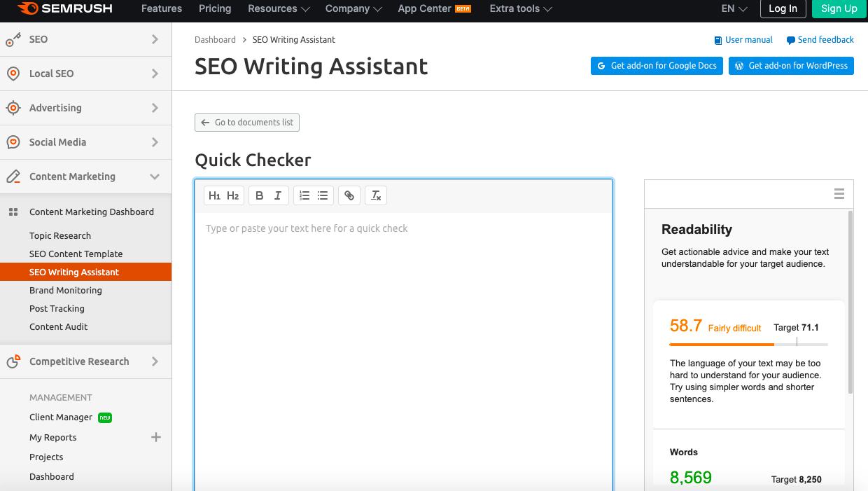Open Features in the top navigation
The image size is (868, 491).
pos(162,8)
